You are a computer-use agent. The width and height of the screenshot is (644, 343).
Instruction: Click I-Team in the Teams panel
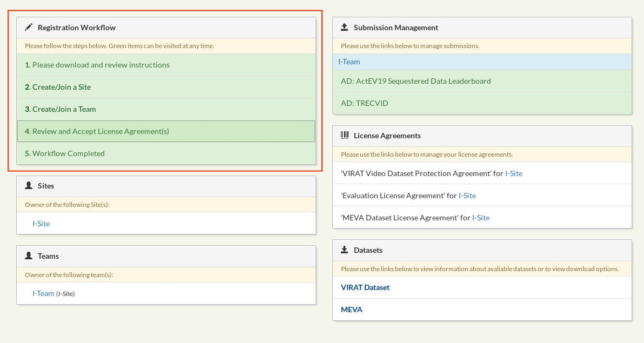(43, 293)
